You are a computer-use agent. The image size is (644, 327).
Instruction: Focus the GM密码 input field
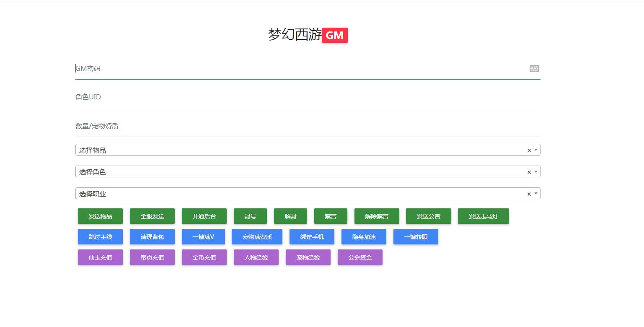click(x=302, y=69)
